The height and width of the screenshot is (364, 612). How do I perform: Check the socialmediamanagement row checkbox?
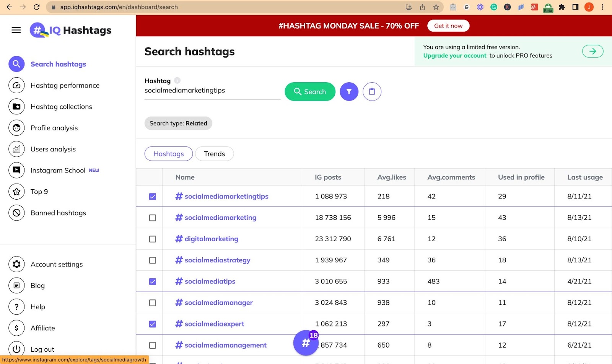click(x=153, y=345)
